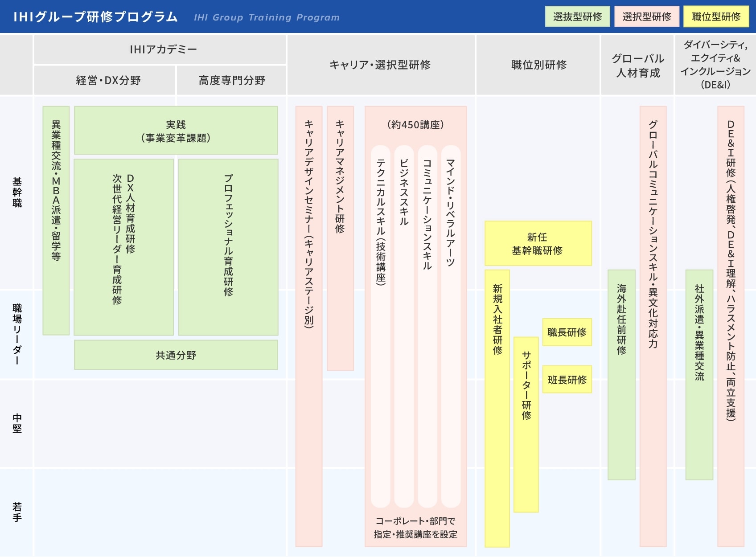
Task: Click the 選抜型研修 legend label
Action: 577,16
